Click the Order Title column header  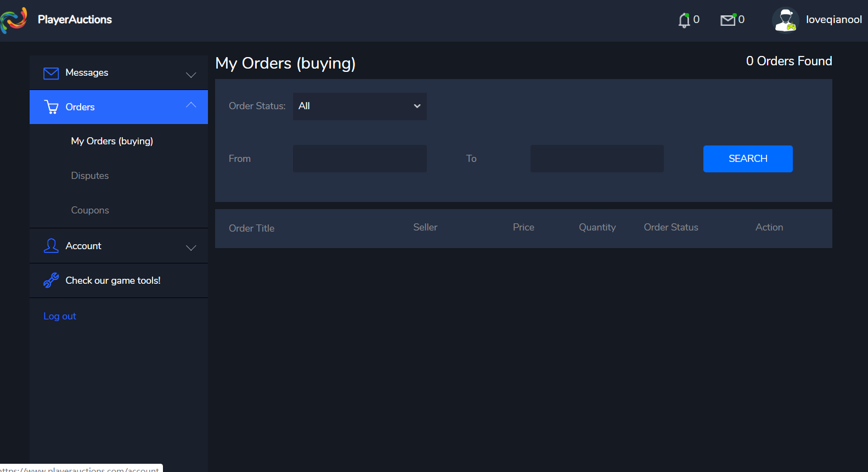[x=252, y=228]
